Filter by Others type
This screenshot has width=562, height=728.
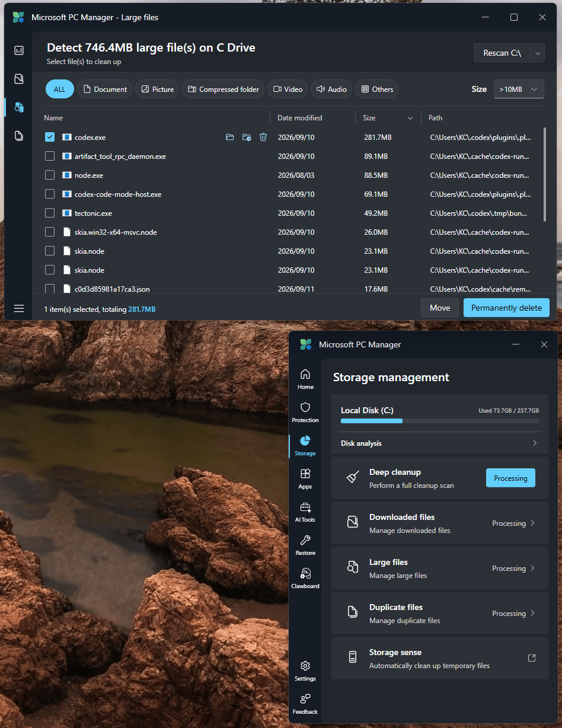pos(377,90)
